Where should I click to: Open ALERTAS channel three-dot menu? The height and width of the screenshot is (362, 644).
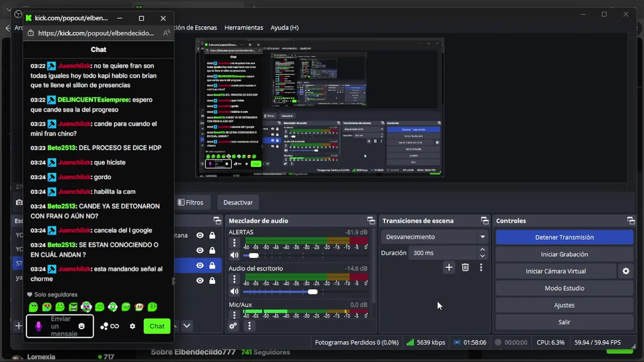(234, 243)
